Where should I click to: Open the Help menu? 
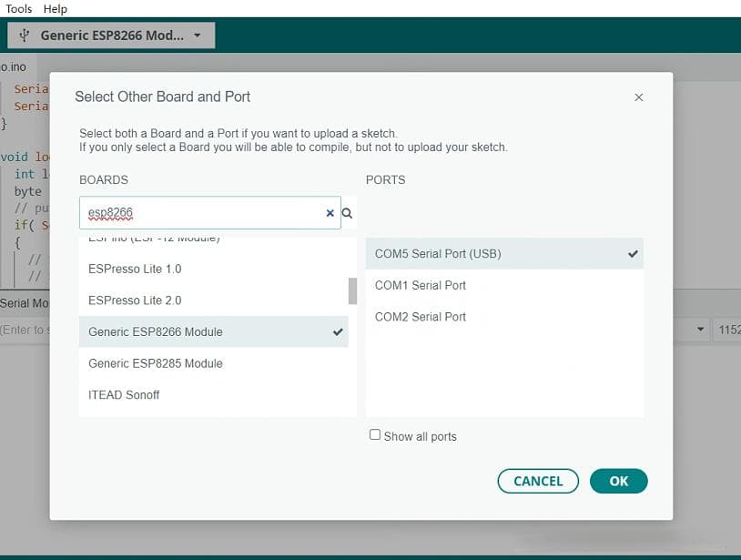56,8
